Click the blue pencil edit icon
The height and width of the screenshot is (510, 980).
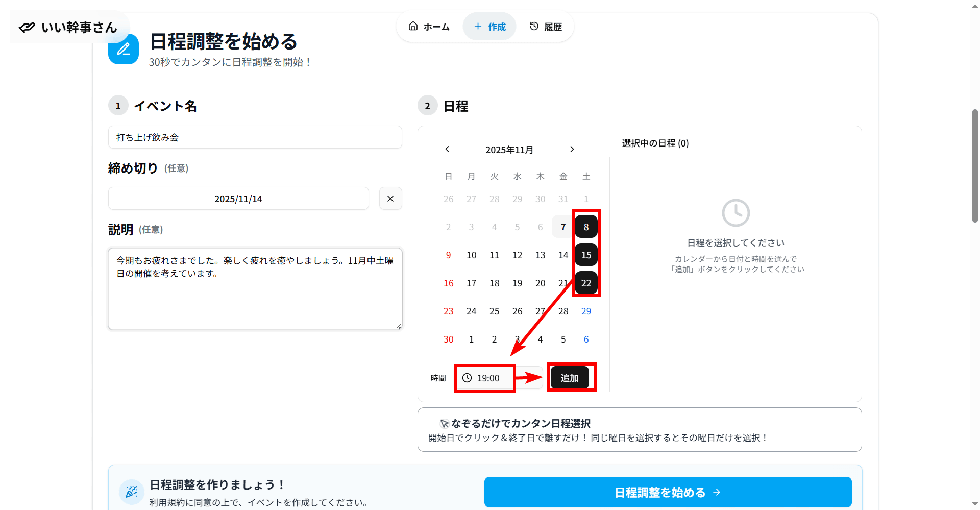coord(124,50)
